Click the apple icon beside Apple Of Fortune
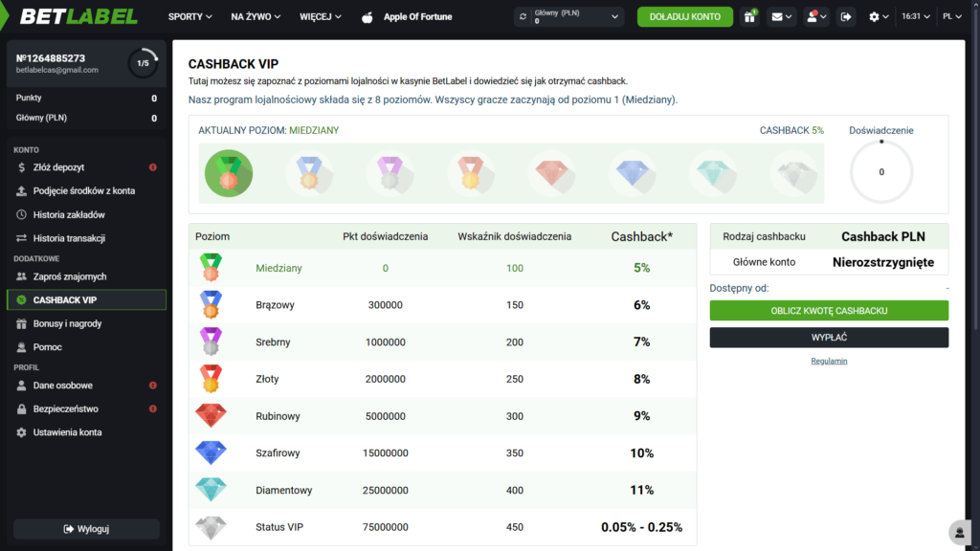Viewport: 980px width, 551px height. (x=367, y=17)
